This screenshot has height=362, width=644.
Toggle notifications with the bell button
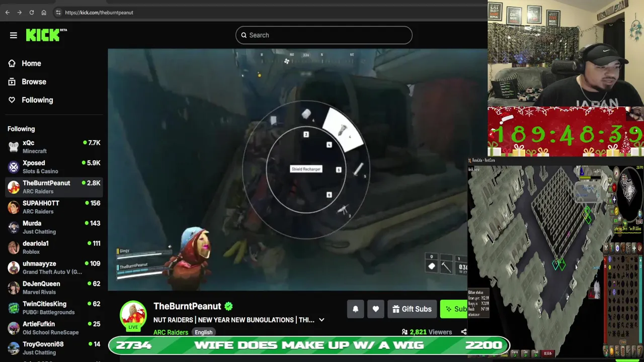pos(355,309)
